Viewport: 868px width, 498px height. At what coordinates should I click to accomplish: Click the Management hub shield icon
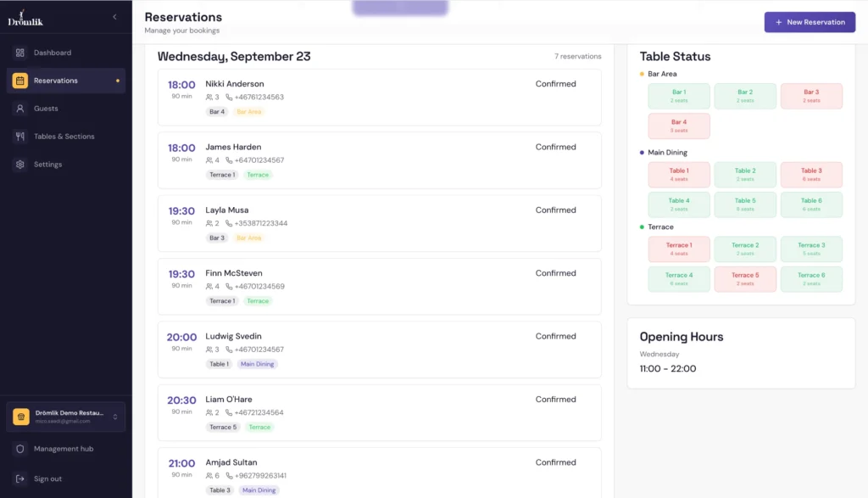pos(20,449)
